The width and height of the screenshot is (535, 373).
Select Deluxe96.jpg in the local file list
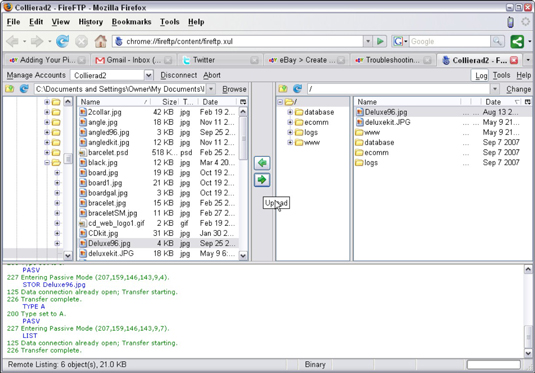tap(158, 243)
